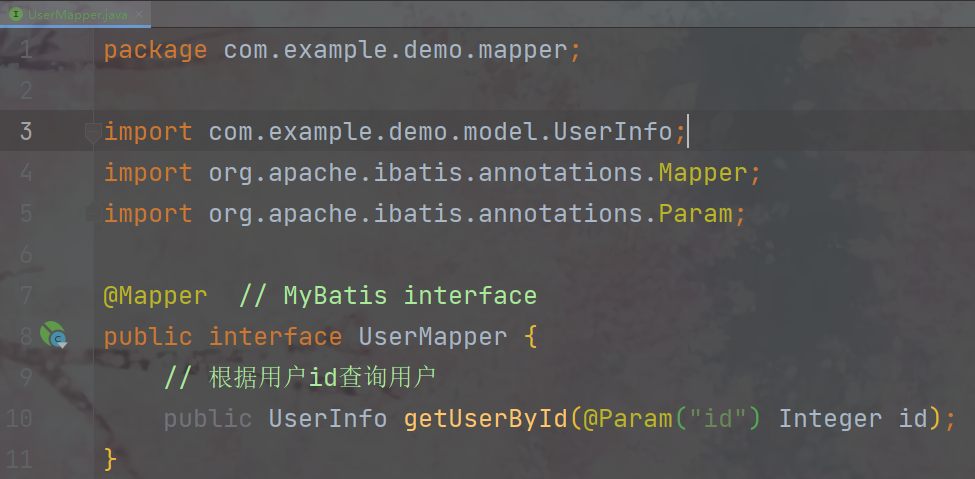This screenshot has height=479, width=975.
Task: Click the 'package' keyword on line 1
Action: tap(155, 50)
